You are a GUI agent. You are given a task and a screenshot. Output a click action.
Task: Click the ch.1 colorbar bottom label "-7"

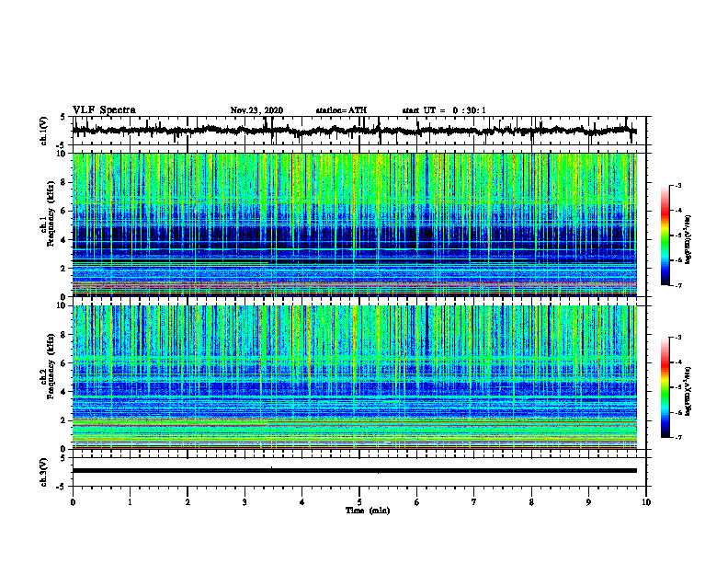point(678,286)
